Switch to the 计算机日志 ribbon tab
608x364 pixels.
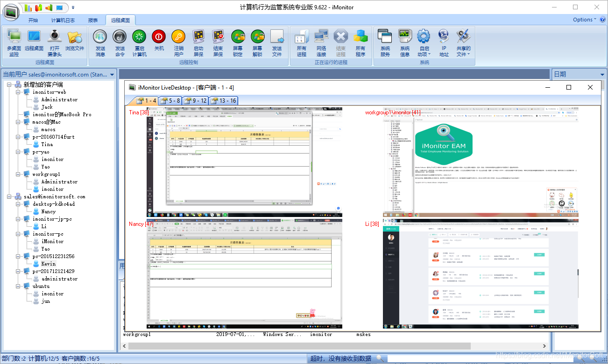[63, 20]
